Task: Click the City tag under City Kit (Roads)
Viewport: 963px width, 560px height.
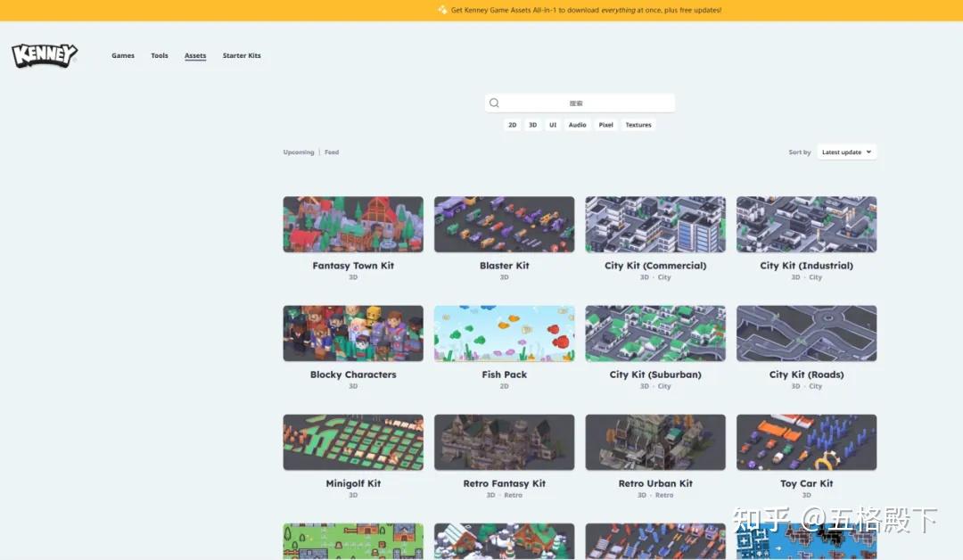Action: 816,386
